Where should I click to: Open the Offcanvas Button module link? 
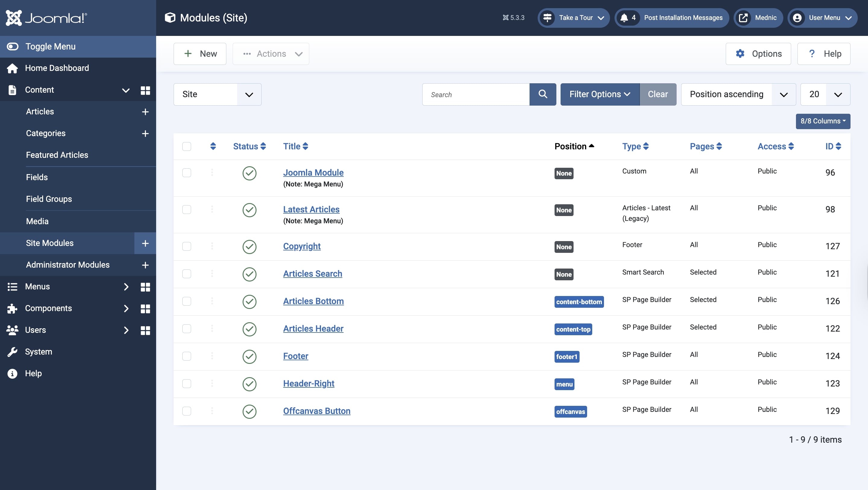(316, 411)
